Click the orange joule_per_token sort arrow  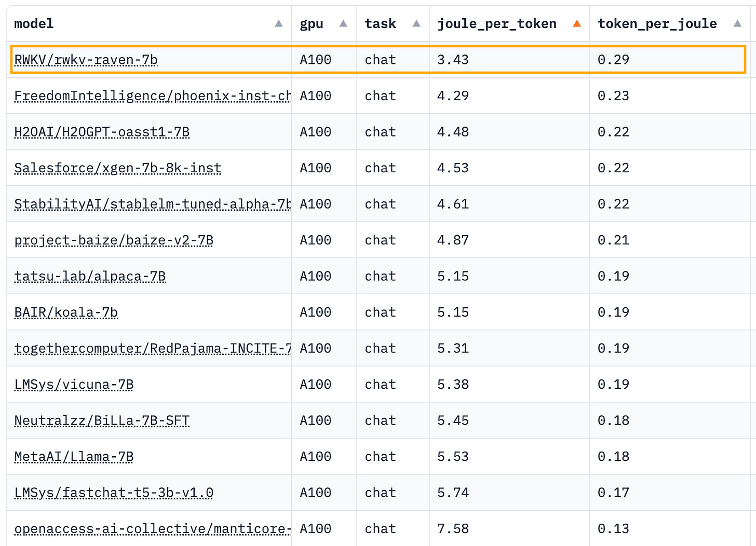[x=577, y=24]
